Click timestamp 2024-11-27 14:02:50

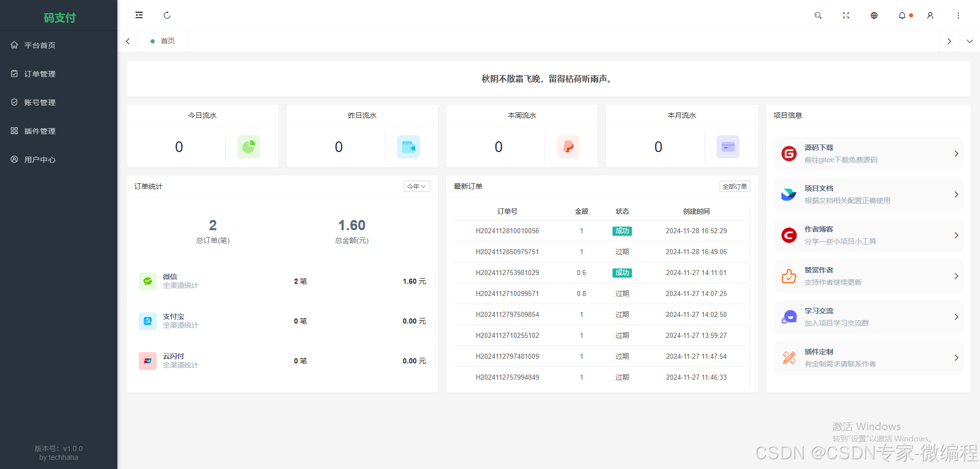696,314
